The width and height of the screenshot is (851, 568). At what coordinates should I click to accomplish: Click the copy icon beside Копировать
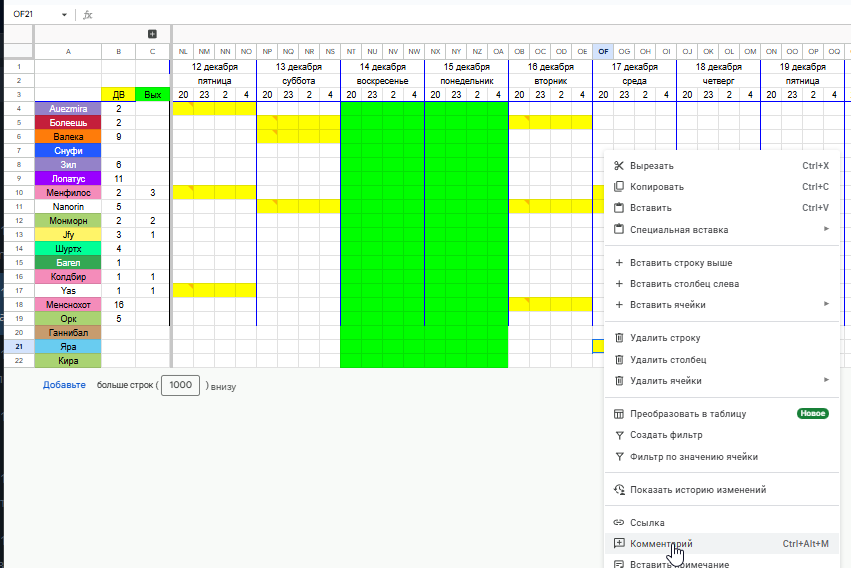click(619, 187)
